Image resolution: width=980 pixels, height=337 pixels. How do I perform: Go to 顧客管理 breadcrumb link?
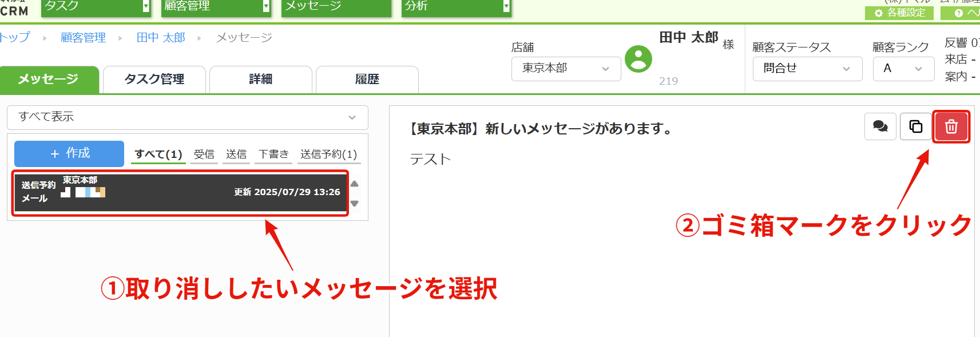coord(84,38)
